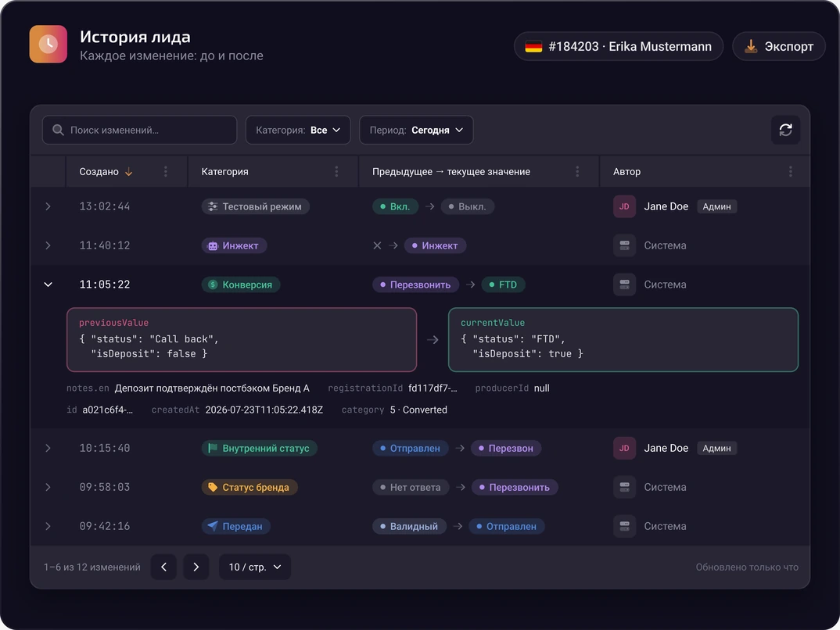Click system server icon in 09:42:16 row
This screenshot has width=840, height=630.
coord(624,526)
